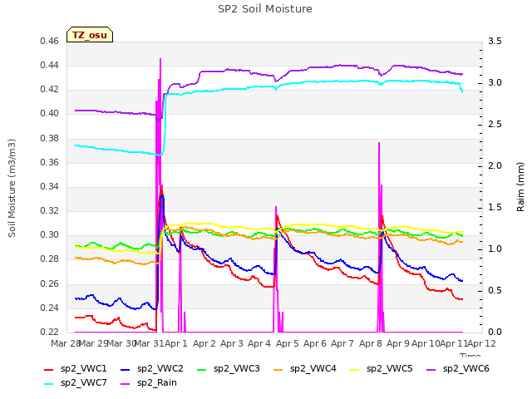Select the sp2_VWC4 legend entry
Viewport: 532px width, 399px height.
tap(305, 369)
